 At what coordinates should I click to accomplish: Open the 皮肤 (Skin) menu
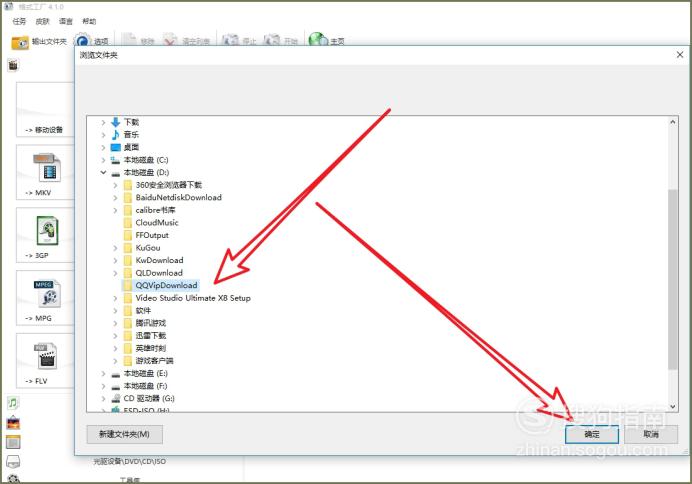[42, 21]
